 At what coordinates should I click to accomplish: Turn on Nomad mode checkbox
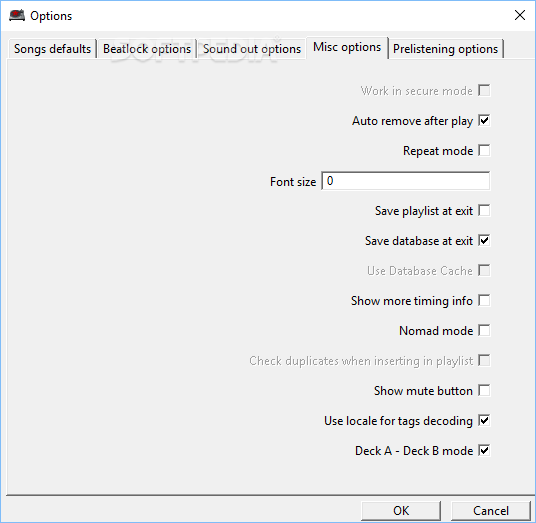484,331
